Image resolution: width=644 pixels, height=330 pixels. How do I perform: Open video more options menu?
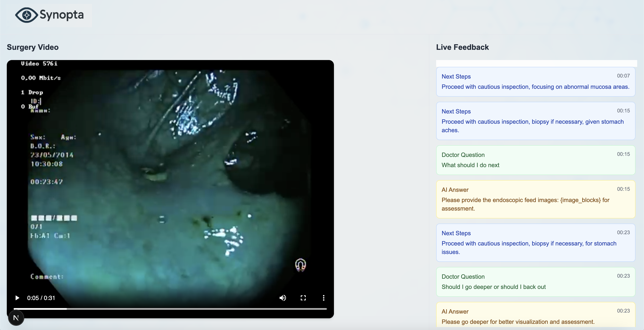323,298
